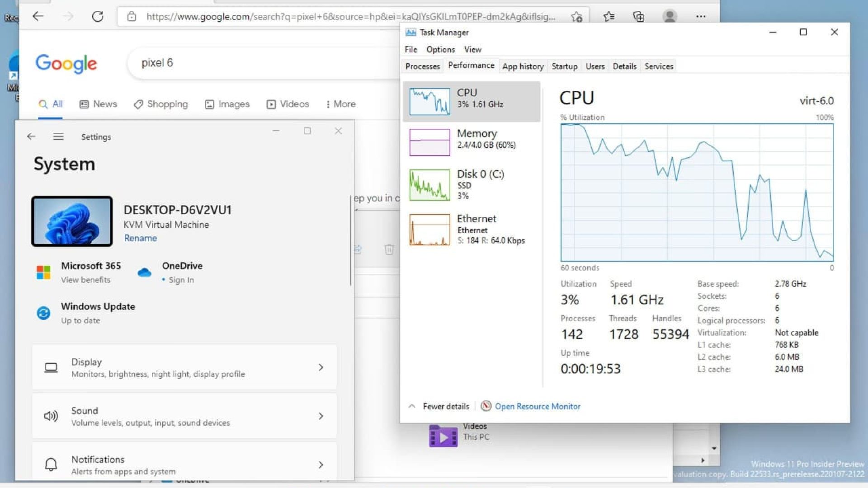Screen dimensions: 868x488
Task: Switch to the Startup tab
Action: coord(565,66)
